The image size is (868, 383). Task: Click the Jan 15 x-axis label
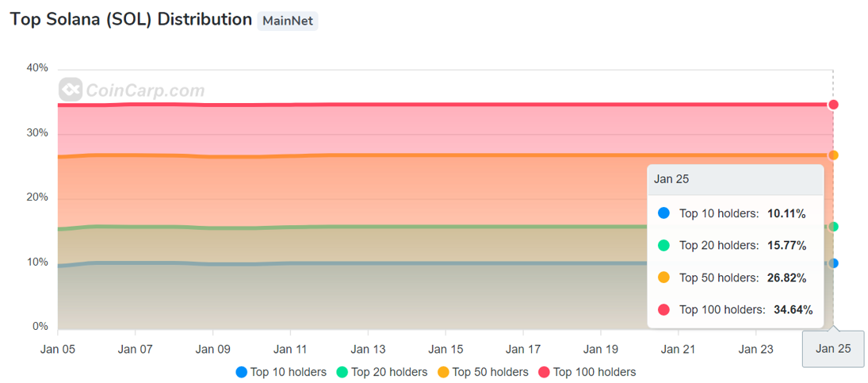[445, 349]
